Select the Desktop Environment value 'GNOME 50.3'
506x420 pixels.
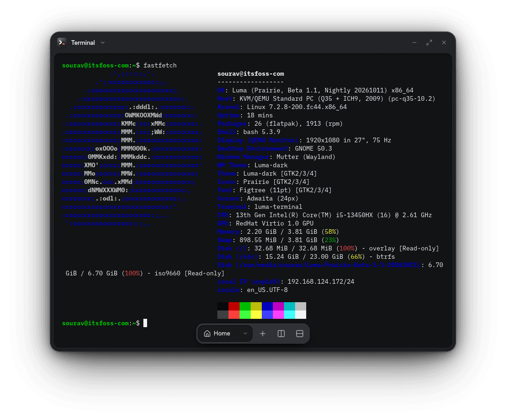pos(313,149)
